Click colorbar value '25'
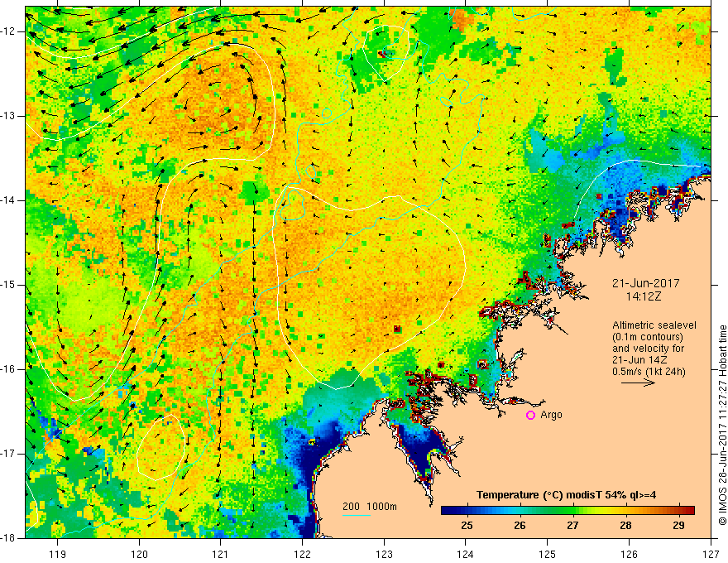The width and height of the screenshot is (728, 563). [x=467, y=526]
